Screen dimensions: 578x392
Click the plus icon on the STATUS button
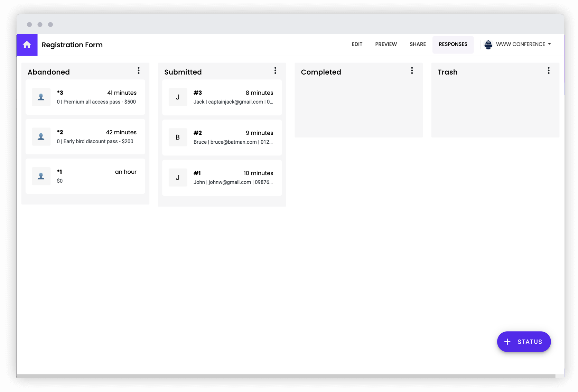(507, 342)
